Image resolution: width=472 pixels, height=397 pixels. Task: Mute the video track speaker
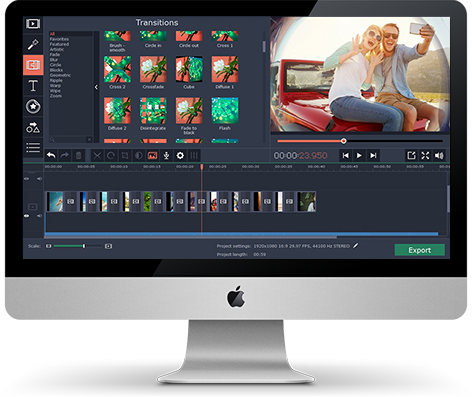(39, 216)
